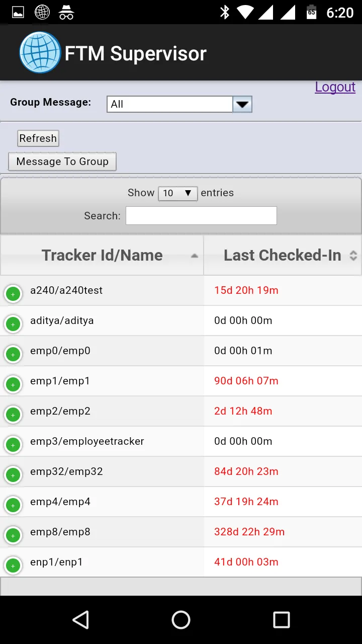Click the 84d 20h 23m check-in value
This screenshot has height=644, width=362.
point(246,471)
